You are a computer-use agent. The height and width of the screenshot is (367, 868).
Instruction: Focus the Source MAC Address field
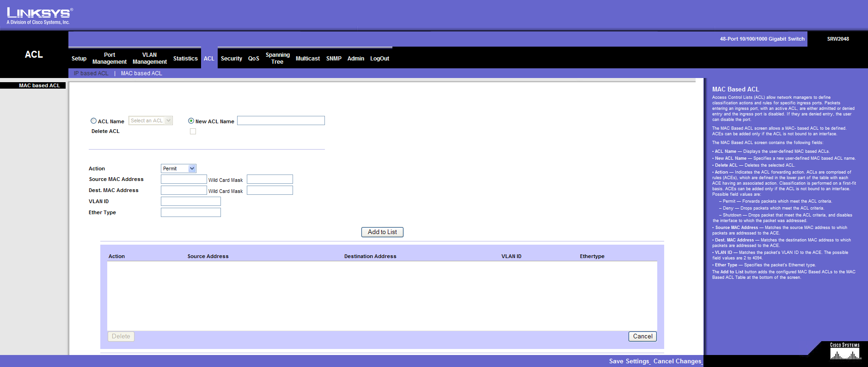tap(183, 179)
